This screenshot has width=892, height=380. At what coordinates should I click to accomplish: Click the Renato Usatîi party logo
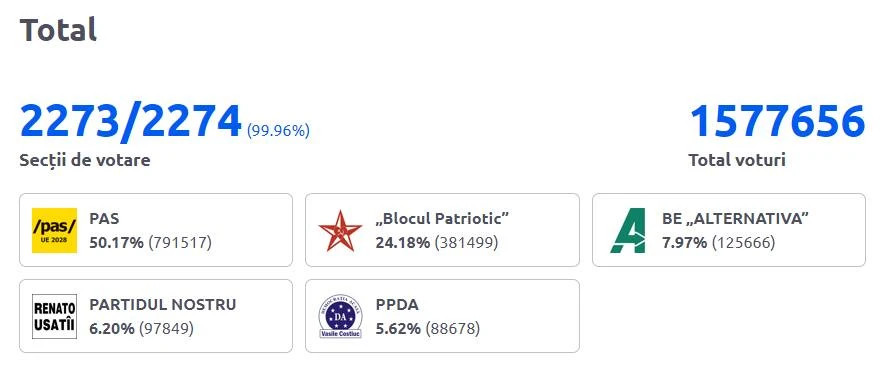click(54, 316)
